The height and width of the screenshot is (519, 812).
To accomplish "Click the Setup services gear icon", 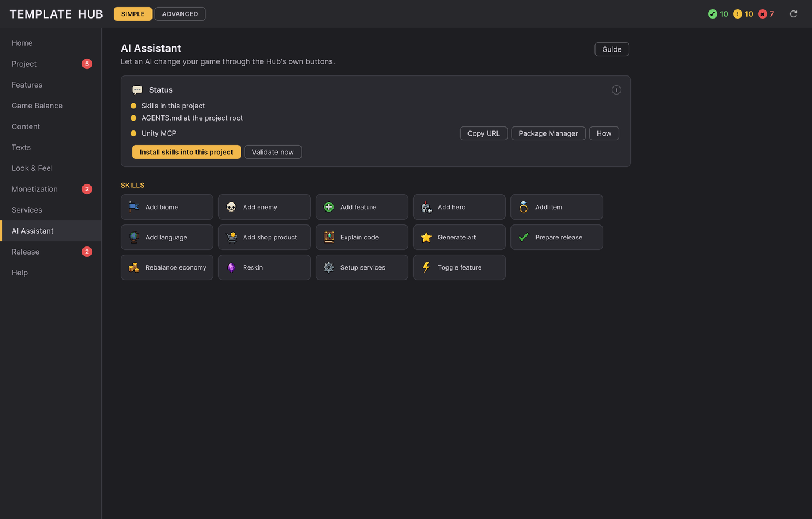I will (x=329, y=267).
